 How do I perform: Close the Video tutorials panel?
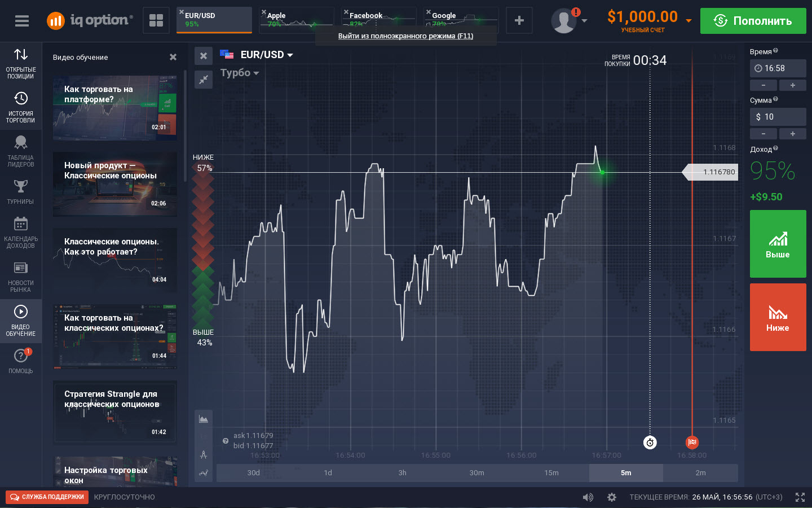tap(173, 57)
